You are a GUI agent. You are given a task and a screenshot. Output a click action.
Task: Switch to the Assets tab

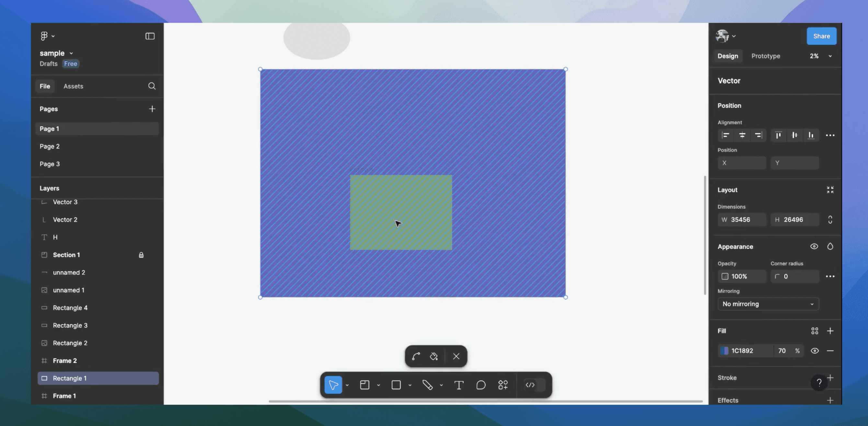73,86
